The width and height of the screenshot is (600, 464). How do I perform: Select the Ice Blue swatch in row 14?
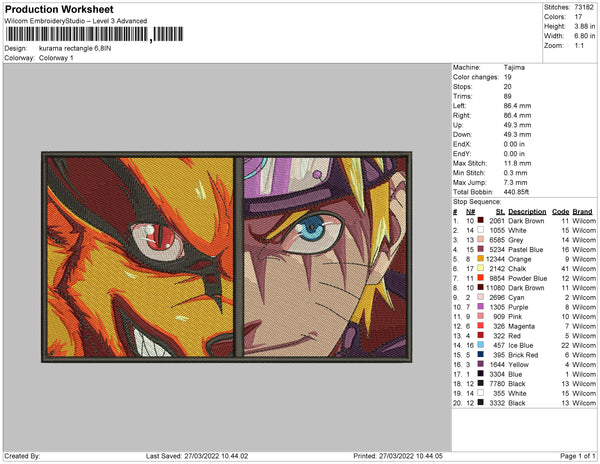(480, 345)
